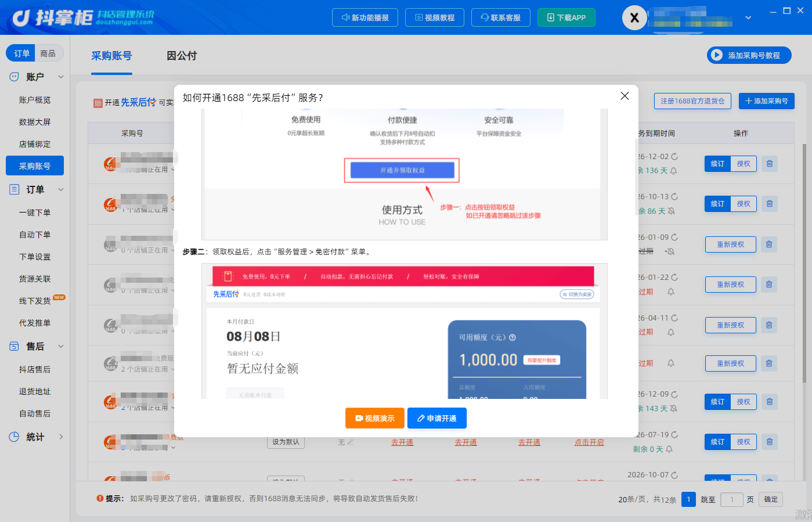Click the 点击开启 link

click(x=589, y=442)
